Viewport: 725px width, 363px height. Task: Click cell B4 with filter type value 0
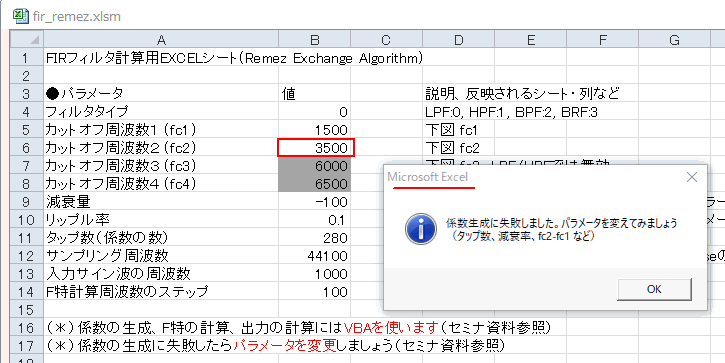(314, 111)
